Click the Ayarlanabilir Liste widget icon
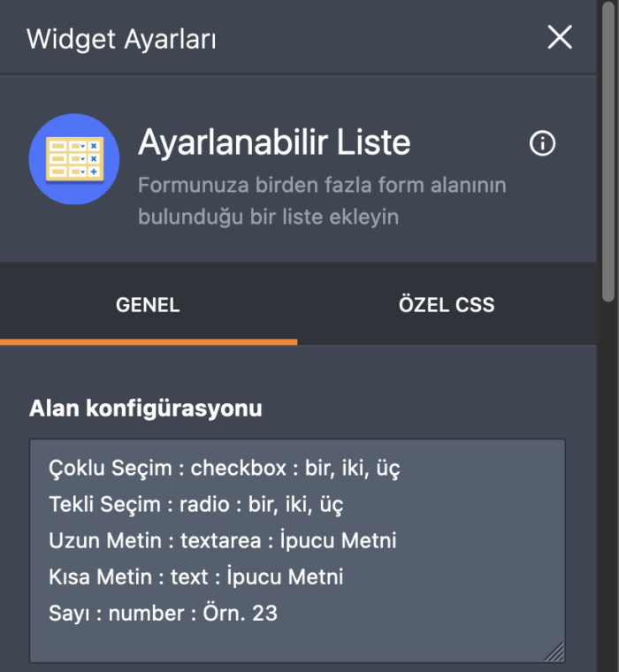This screenshot has width=619, height=672. (73, 159)
